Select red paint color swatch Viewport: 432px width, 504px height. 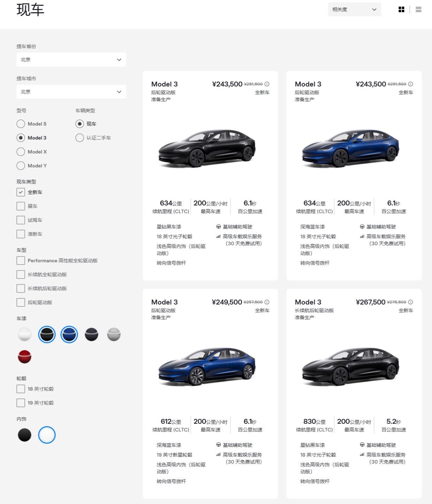(x=24, y=357)
